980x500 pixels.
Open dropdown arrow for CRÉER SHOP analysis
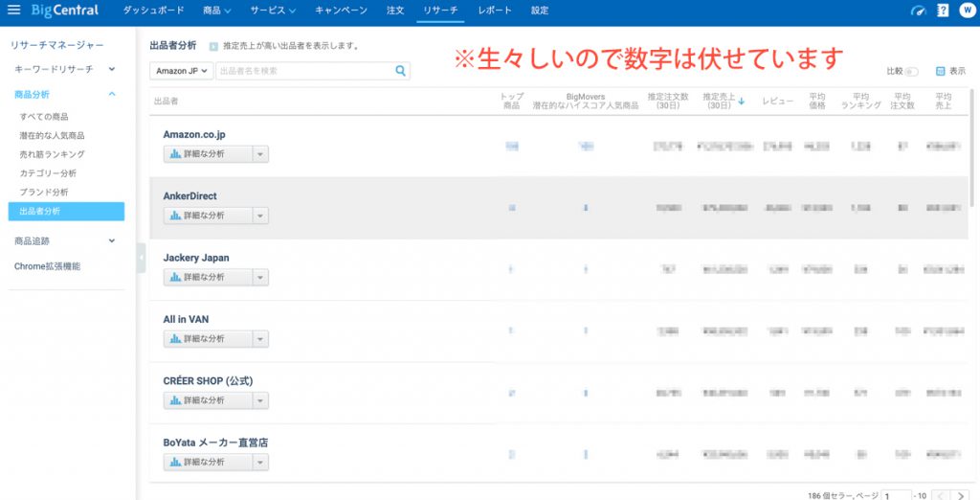260,400
